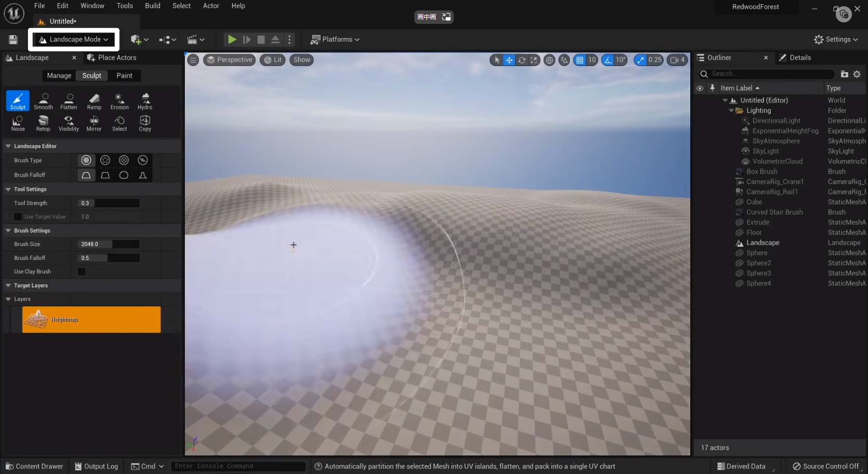Activate the viewport select mode arrow icon
The height and width of the screenshot is (474, 868).
(x=497, y=60)
